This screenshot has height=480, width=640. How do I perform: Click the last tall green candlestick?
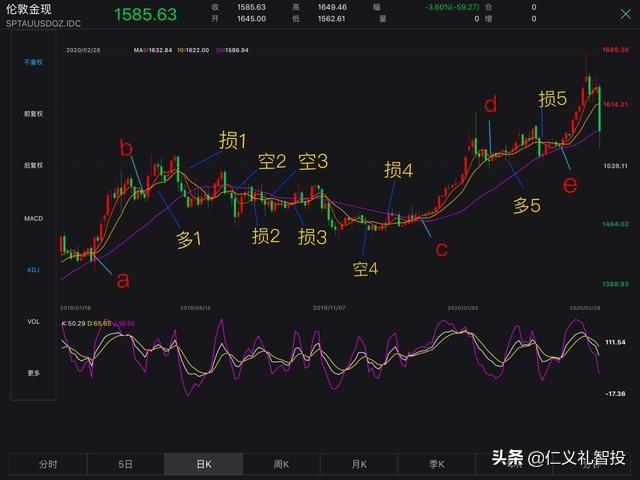click(x=599, y=109)
